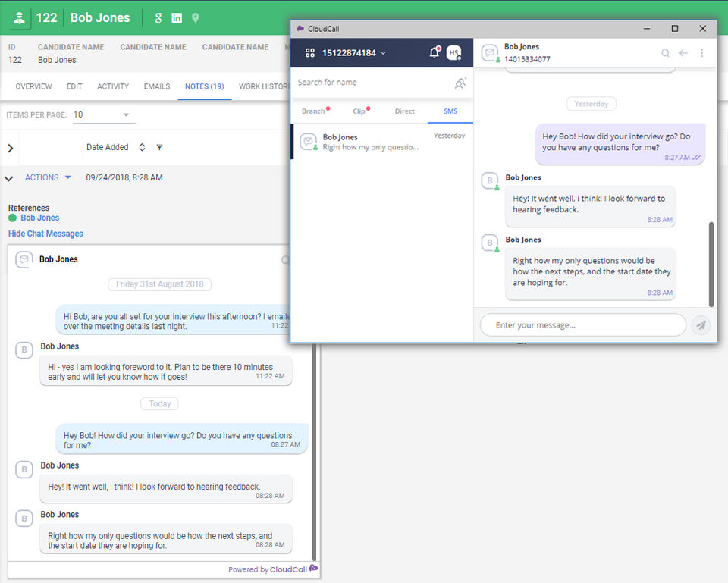Click the number 14015334077 in chat header
Image resolution: width=728 pixels, height=583 pixels.
pos(527,59)
